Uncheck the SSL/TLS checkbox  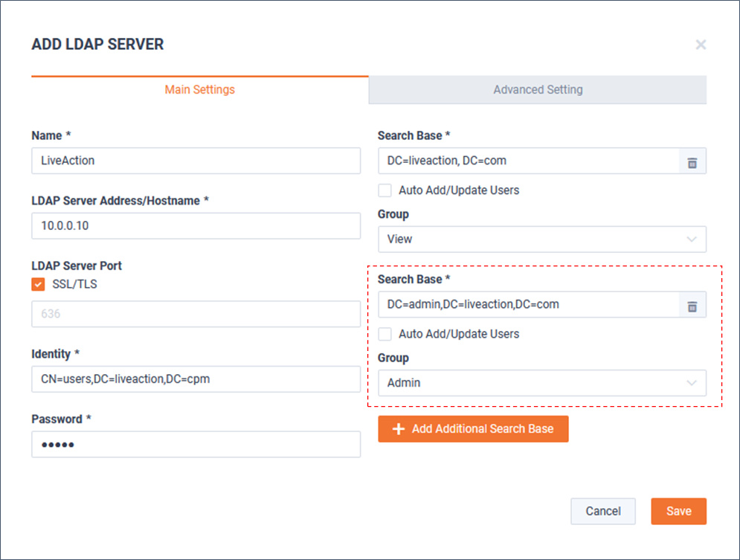point(39,284)
